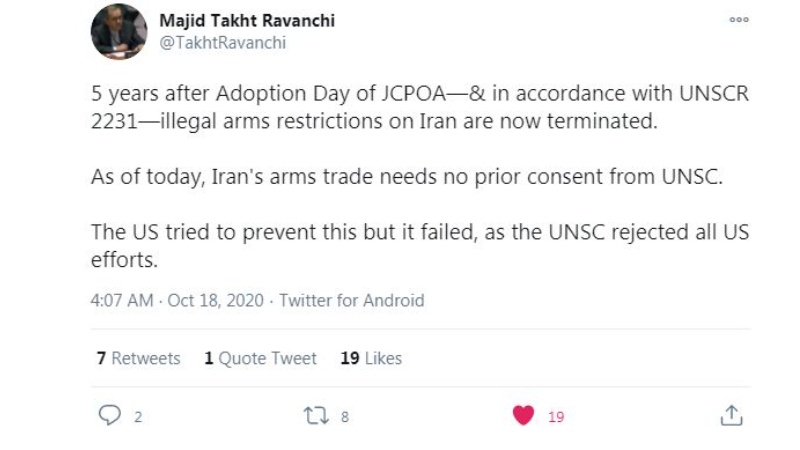Click the retweet arrows icon

[x=316, y=415]
